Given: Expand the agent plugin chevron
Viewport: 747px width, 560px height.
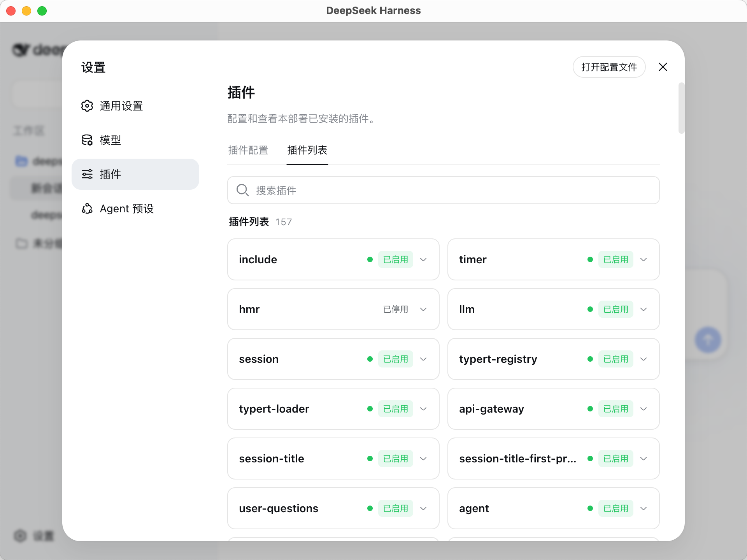Looking at the screenshot, I should pos(644,508).
